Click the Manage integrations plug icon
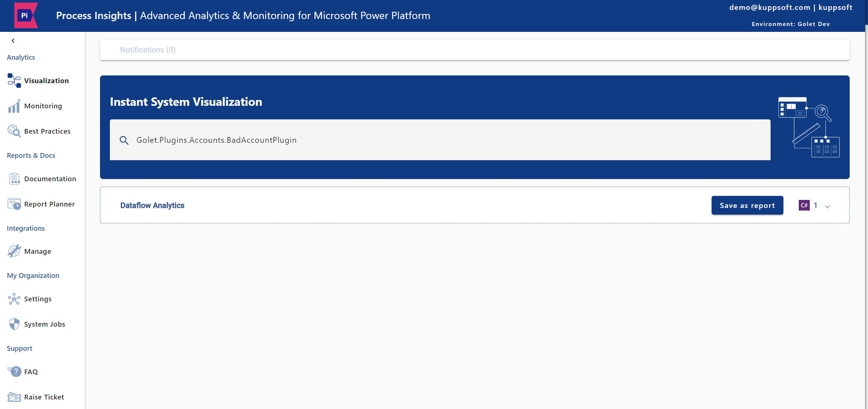The width and height of the screenshot is (868, 409). click(x=14, y=251)
